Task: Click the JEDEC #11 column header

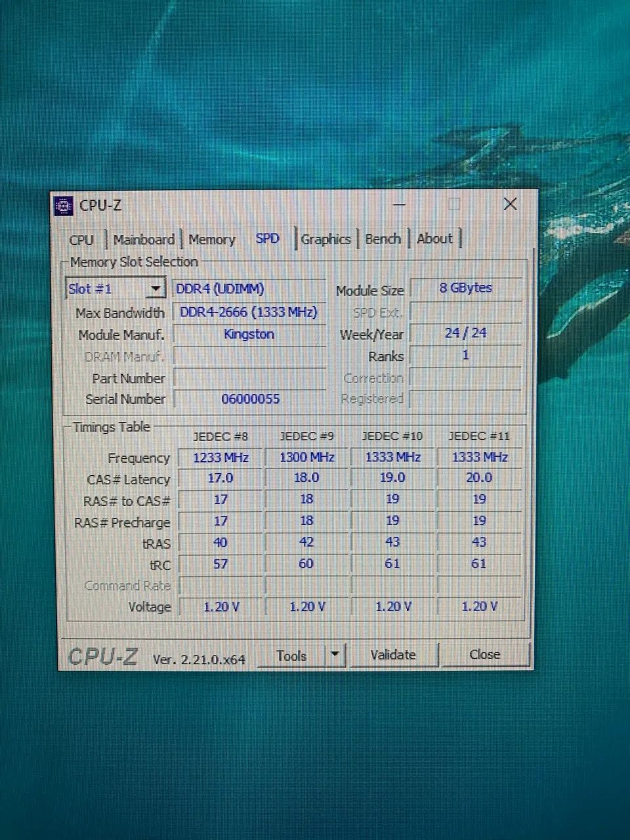Action: pyautogui.click(x=479, y=436)
